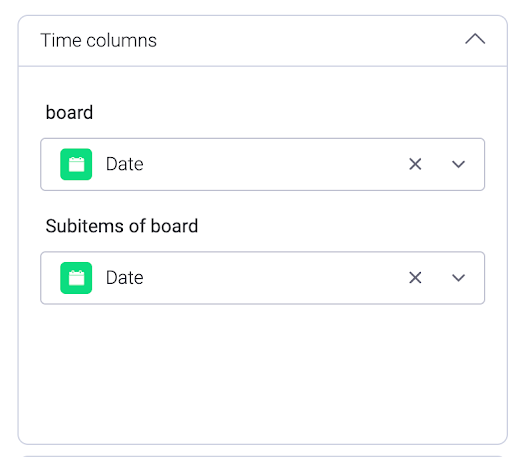Click the Subitems of board label
The height and width of the screenshot is (457, 512).
(122, 226)
